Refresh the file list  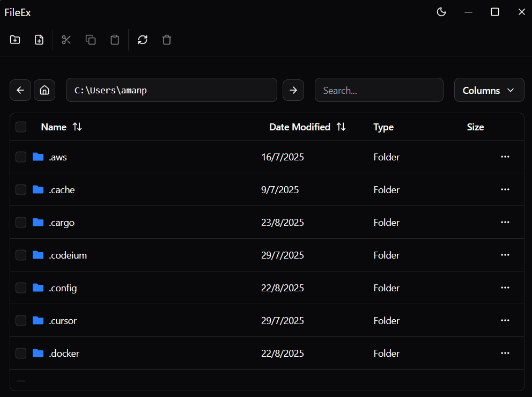143,40
